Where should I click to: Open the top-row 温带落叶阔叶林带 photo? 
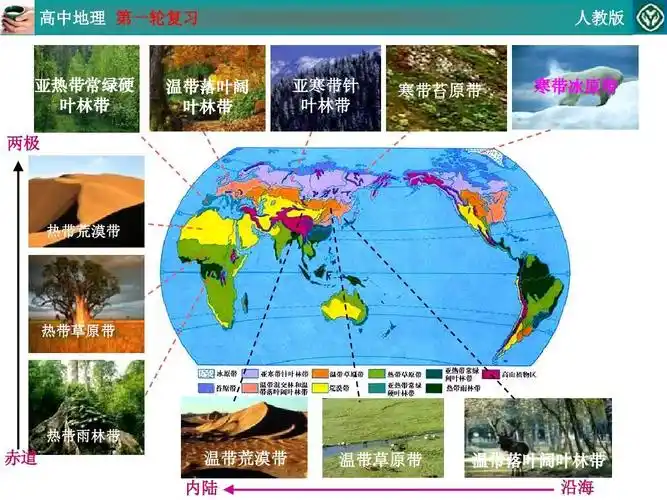point(207,89)
